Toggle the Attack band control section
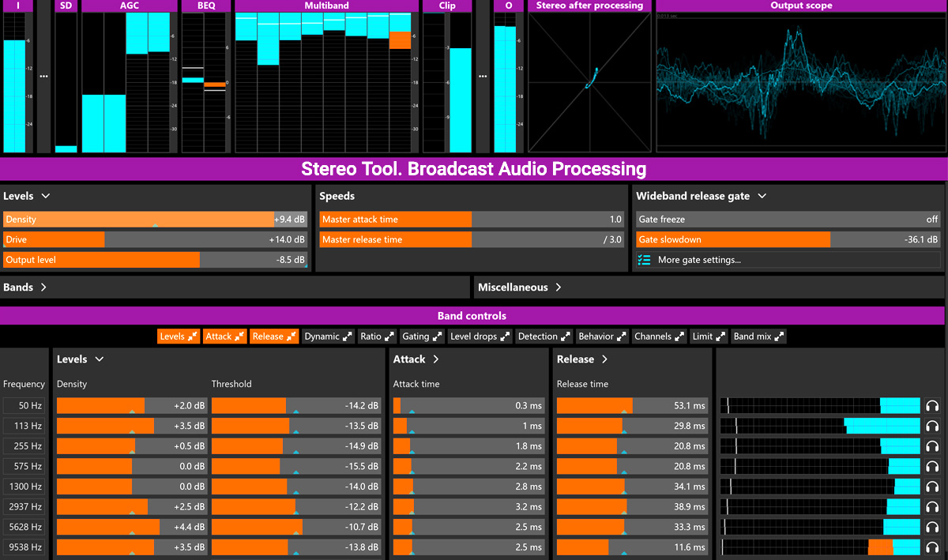 tap(225, 336)
